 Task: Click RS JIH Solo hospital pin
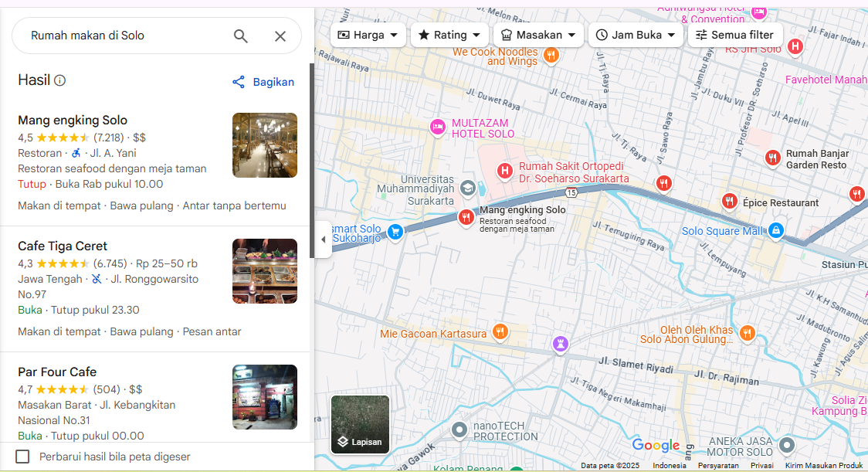(x=795, y=46)
